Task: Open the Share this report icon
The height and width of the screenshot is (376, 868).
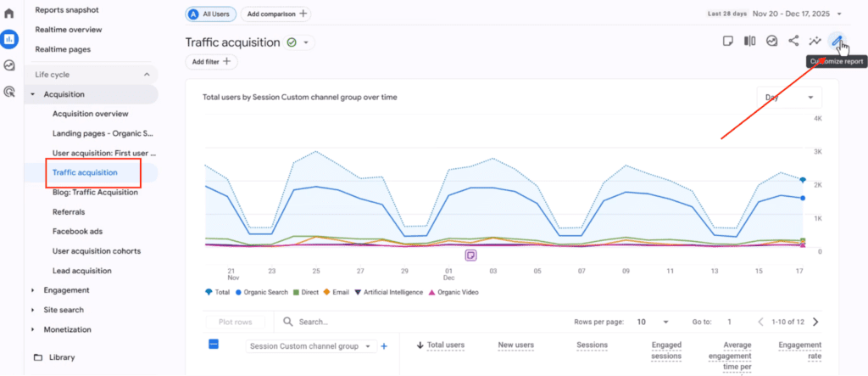Action: click(x=793, y=41)
